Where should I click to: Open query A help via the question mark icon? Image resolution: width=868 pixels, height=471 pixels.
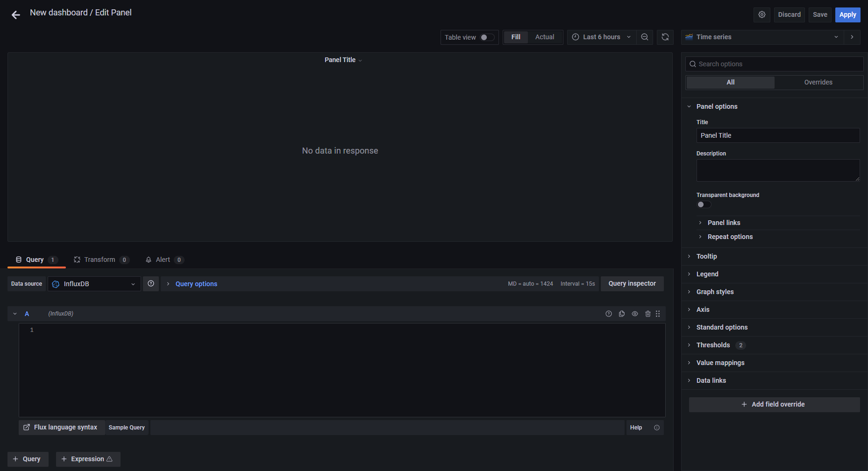click(x=609, y=313)
